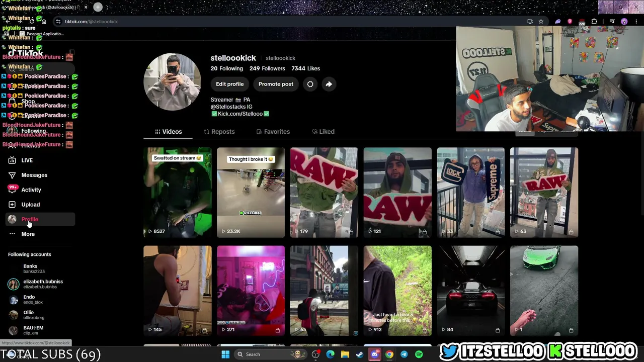Click the stellookick username heading
The image size is (644, 362).
(233, 58)
